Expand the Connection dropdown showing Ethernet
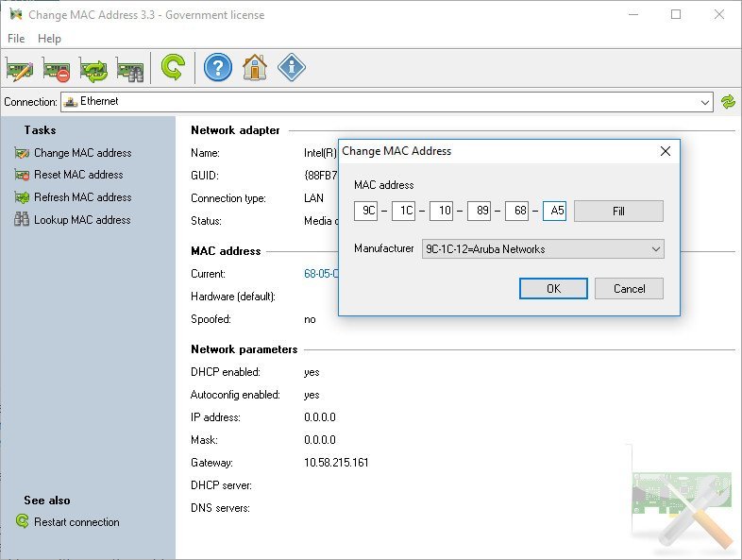Viewport: 742px width, 560px height. point(705,101)
